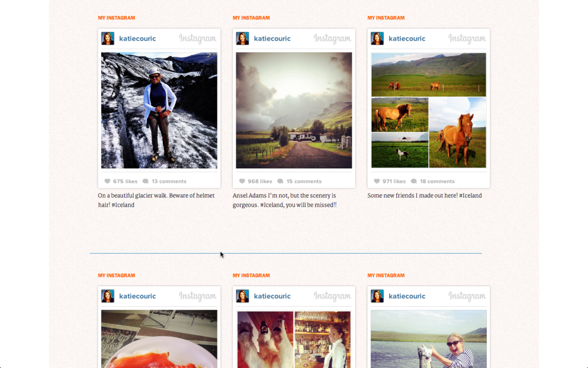
Task: Open the profile avatar on the horses post
Action: pyautogui.click(x=377, y=38)
